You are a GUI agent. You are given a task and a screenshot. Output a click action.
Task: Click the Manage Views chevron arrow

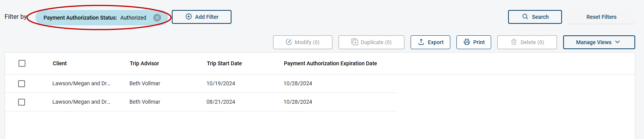pyautogui.click(x=617, y=42)
